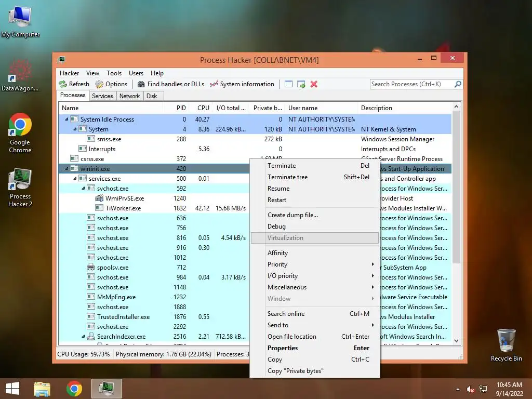This screenshot has width=532, height=399.
Task: Open the Recycle Bin
Action: point(506,345)
